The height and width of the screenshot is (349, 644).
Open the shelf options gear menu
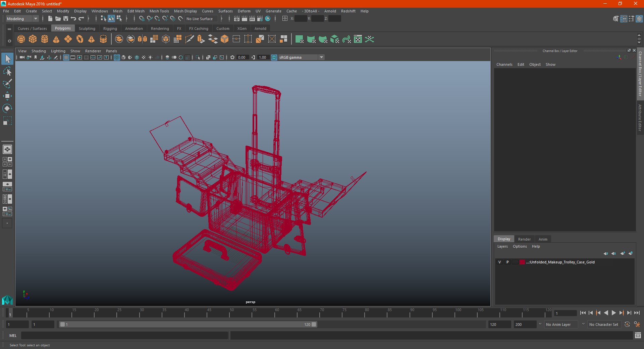[x=9, y=41]
